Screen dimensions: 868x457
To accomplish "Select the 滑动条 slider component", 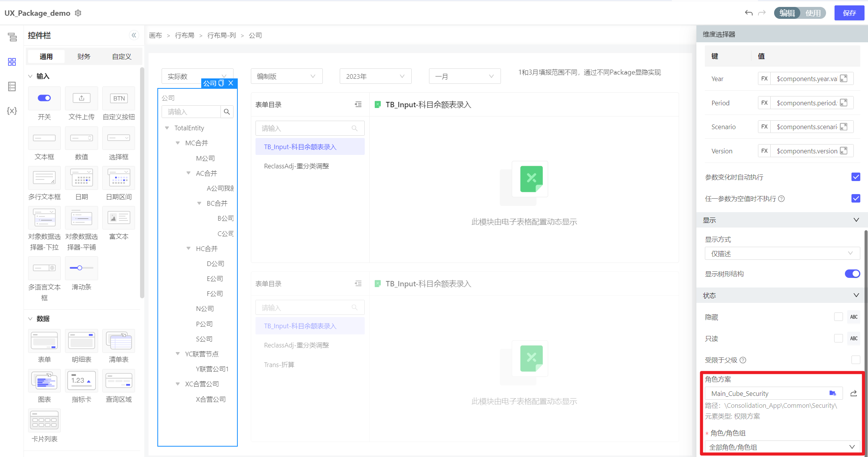I will click(x=81, y=268).
